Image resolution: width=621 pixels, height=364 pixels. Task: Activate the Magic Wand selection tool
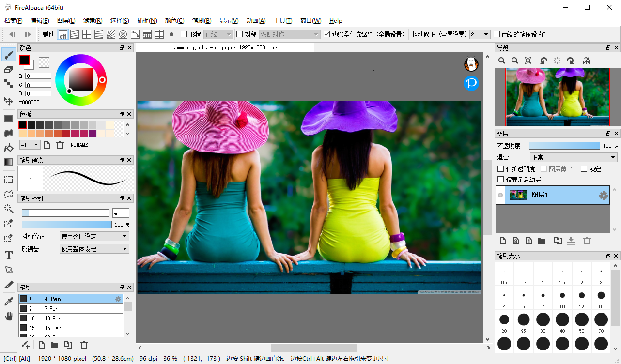point(9,209)
